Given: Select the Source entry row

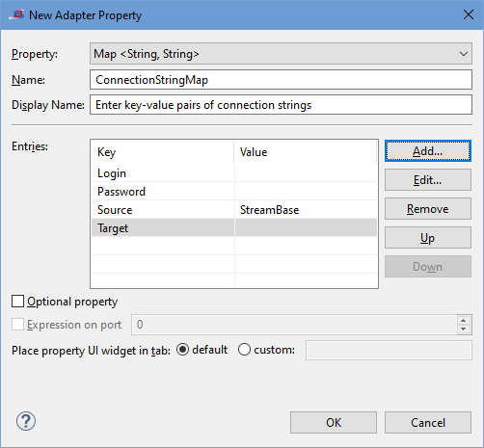Looking at the screenshot, I should click(x=234, y=210).
